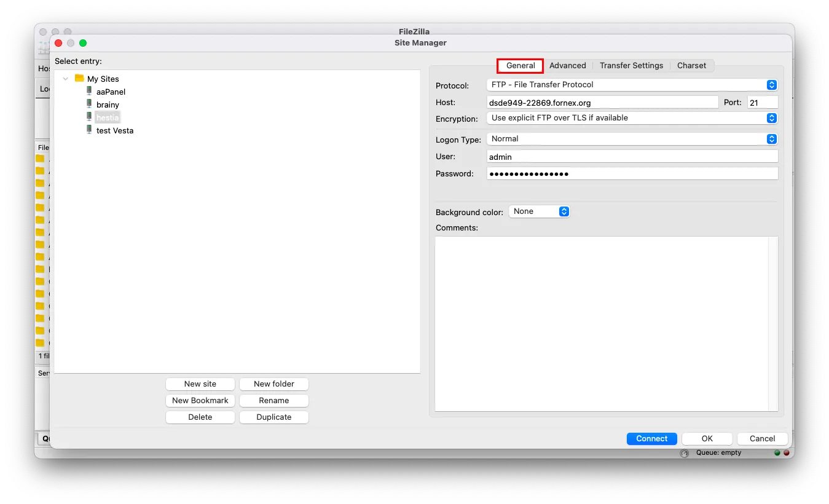This screenshot has width=829, height=504.
Task: Click the My Sites folder icon
Action: 79,78
